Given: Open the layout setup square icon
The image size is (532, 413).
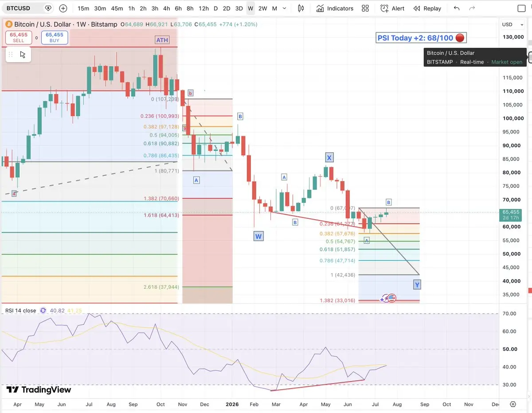Looking at the screenshot, I should [x=521, y=8].
